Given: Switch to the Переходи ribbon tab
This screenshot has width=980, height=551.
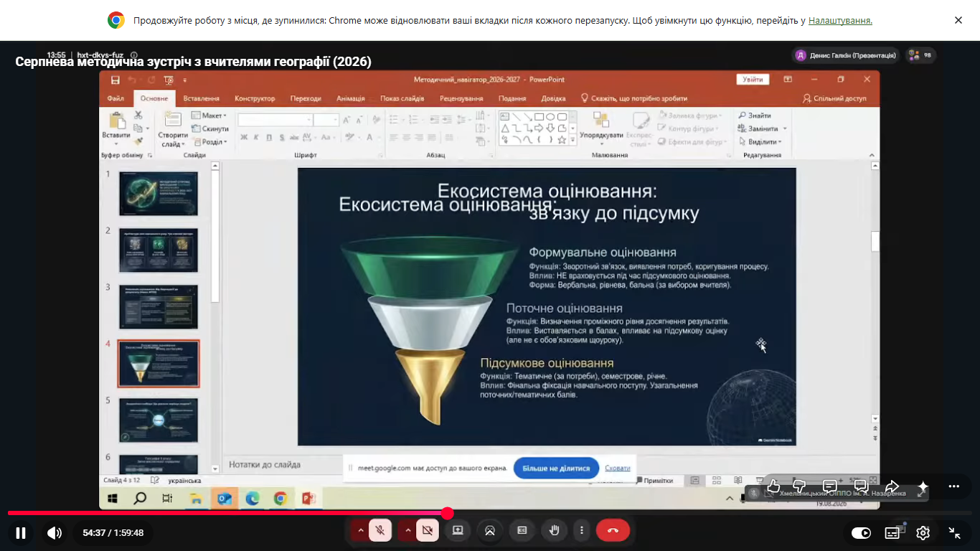Looking at the screenshot, I should 306,98.
